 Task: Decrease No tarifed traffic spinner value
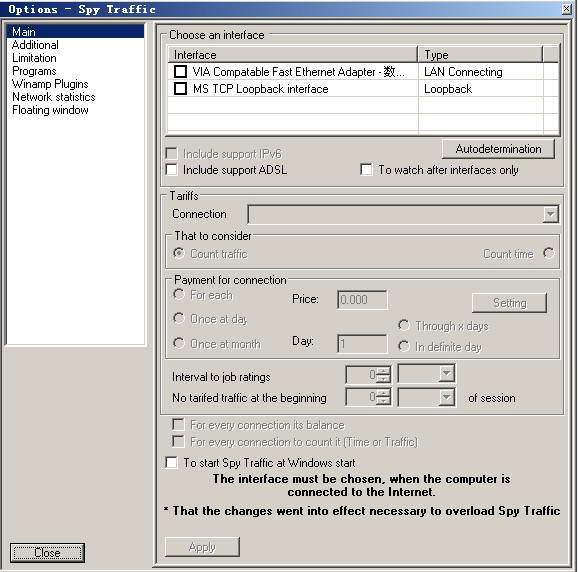384,401
